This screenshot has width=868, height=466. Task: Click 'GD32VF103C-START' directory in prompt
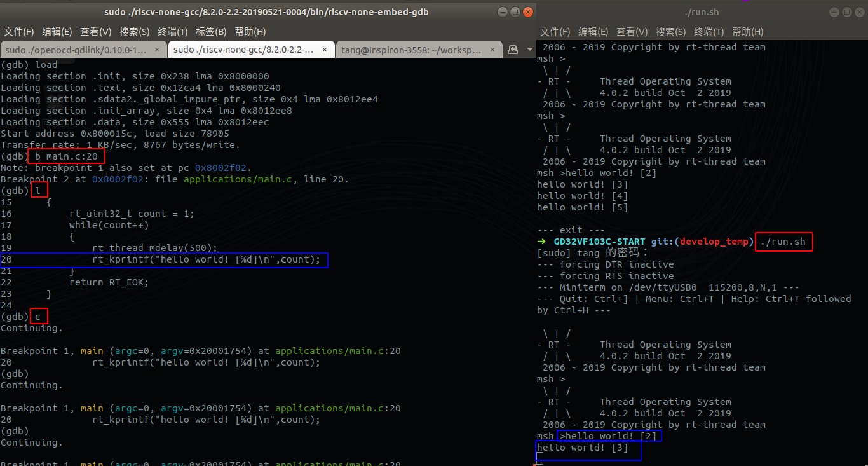click(599, 242)
